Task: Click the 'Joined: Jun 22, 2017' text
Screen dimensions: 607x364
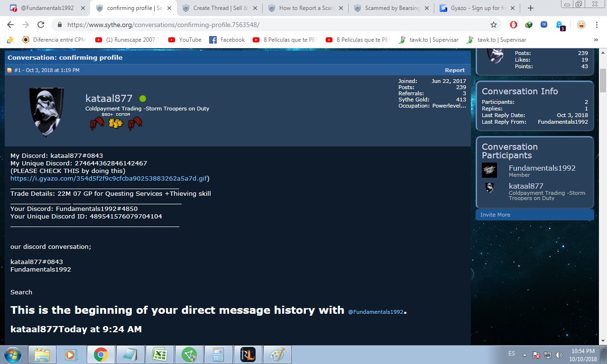Action: click(x=432, y=81)
